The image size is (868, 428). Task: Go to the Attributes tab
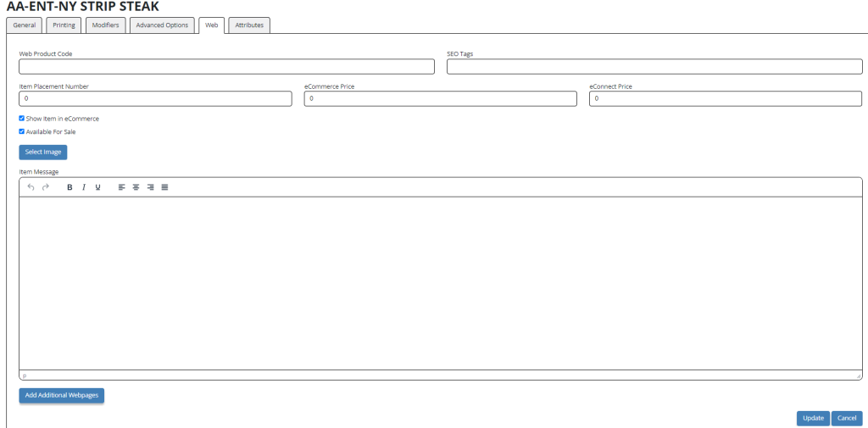tap(249, 25)
